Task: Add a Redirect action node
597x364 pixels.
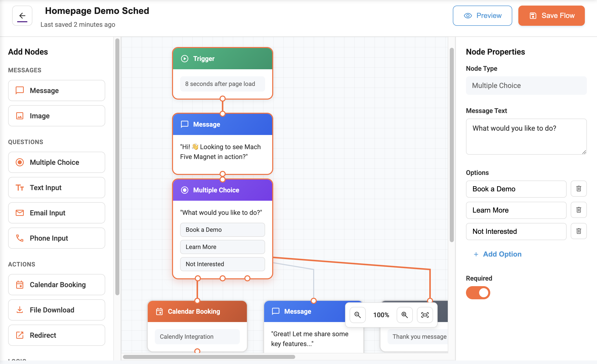Action: [x=56, y=335]
